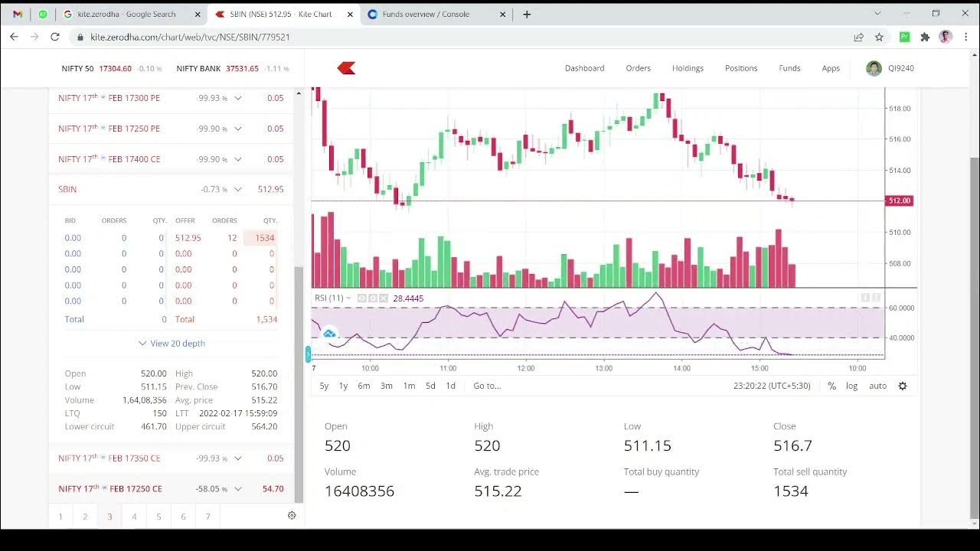Close the Funds overview / Console tab
The image size is (980, 551).
503,14
